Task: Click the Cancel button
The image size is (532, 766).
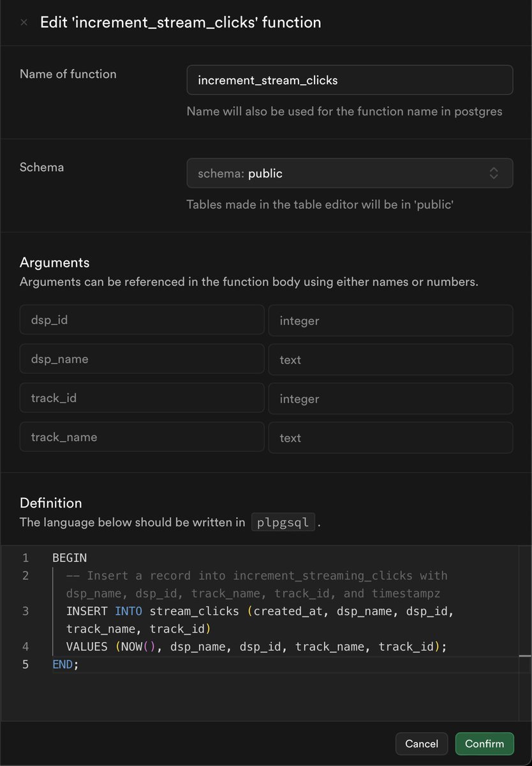Action: tap(422, 744)
